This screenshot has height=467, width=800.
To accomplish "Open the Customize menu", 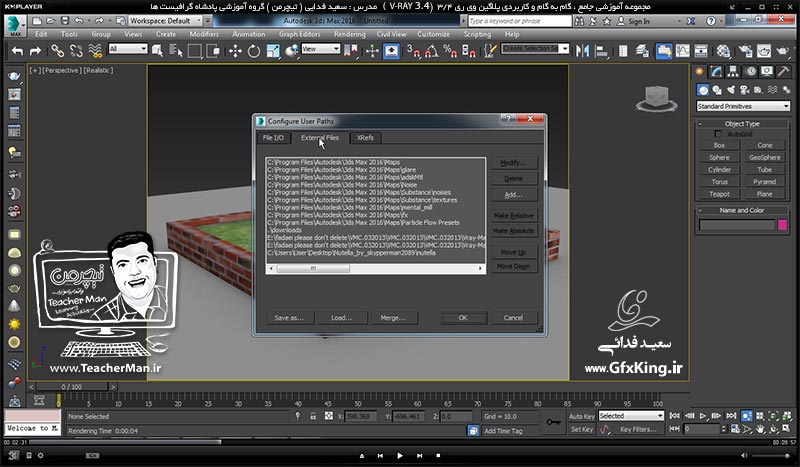I will click(x=433, y=34).
